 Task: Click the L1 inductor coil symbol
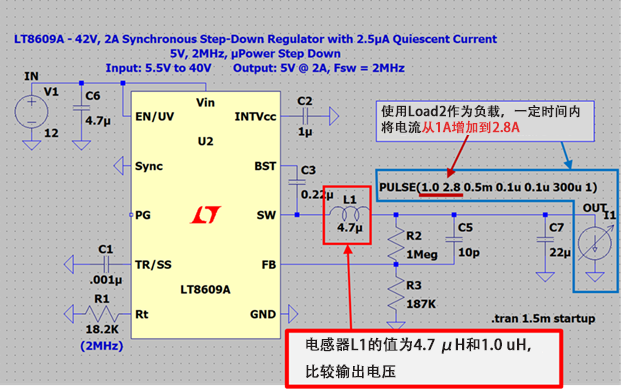pyautogui.click(x=349, y=214)
